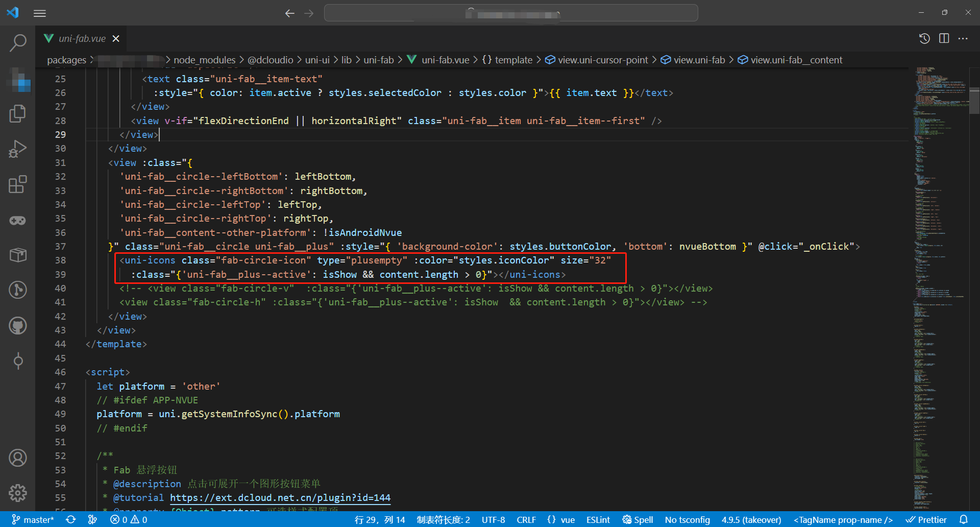The image size is (980, 527).
Task: Open the Manage settings gear
Action: (x=18, y=493)
